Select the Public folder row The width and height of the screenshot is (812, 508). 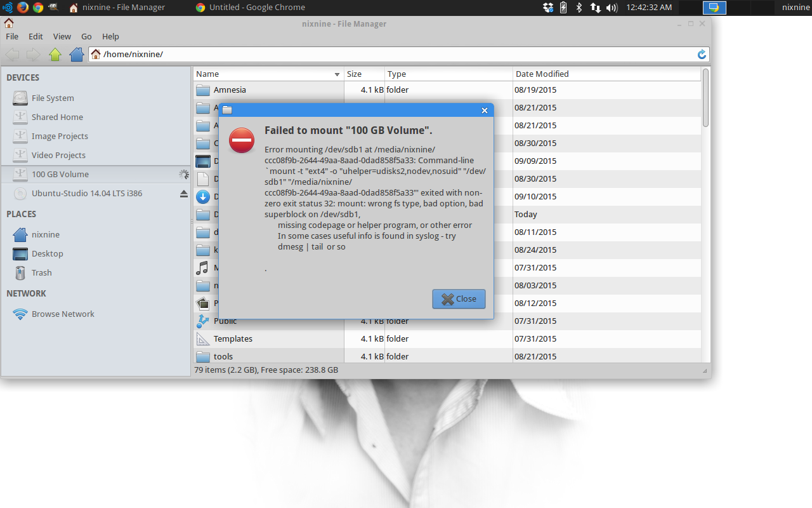point(447,321)
